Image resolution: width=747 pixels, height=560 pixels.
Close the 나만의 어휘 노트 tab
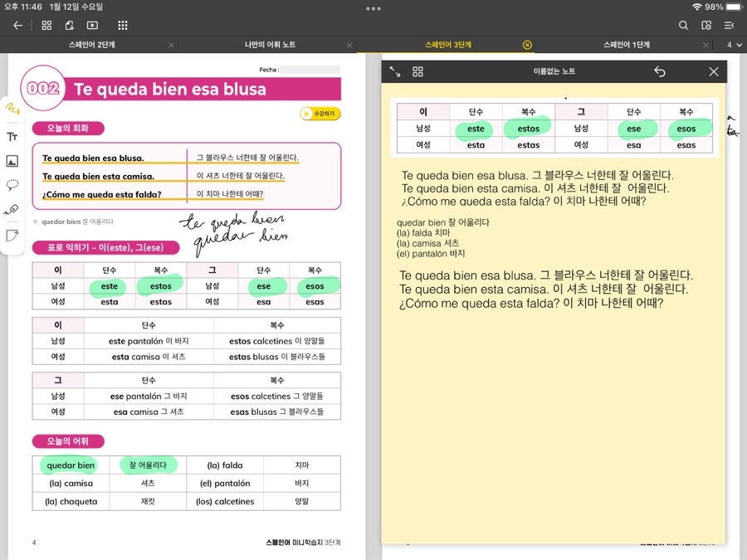coord(349,46)
